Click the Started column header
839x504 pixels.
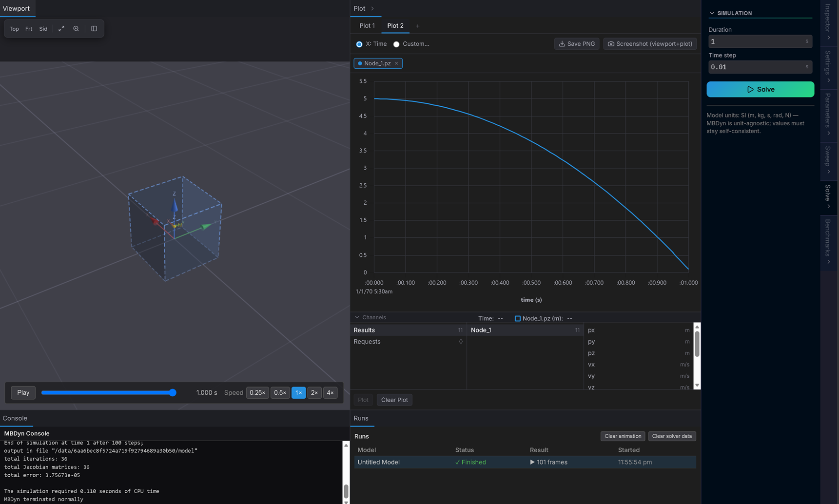point(628,450)
